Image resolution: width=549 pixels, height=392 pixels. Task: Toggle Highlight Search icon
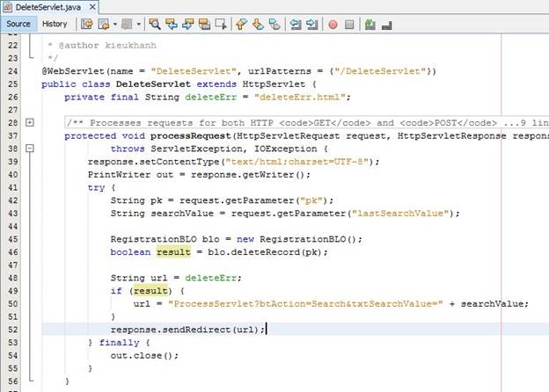click(x=204, y=24)
